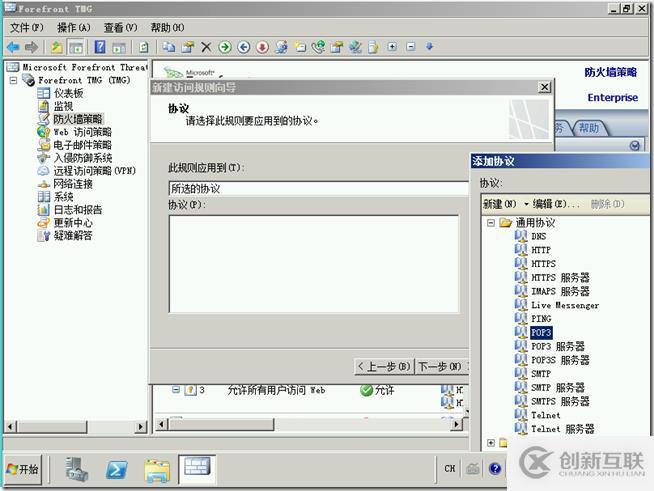Select the HTTPS protocol
This screenshot has width=654, height=491.
(x=543, y=264)
